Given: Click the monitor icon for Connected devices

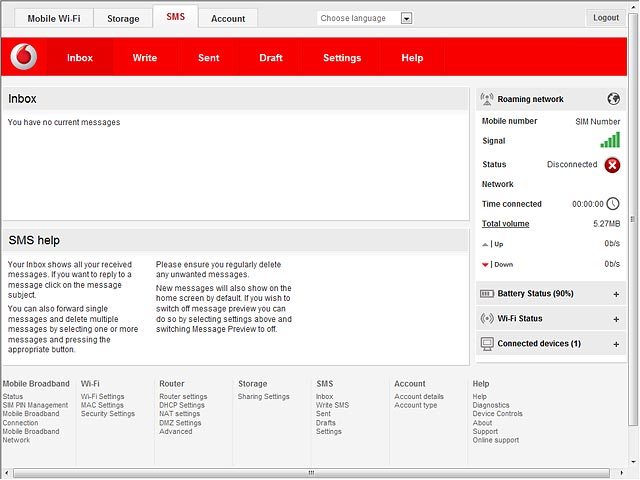Looking at the screenshot, I should [487, 344].
